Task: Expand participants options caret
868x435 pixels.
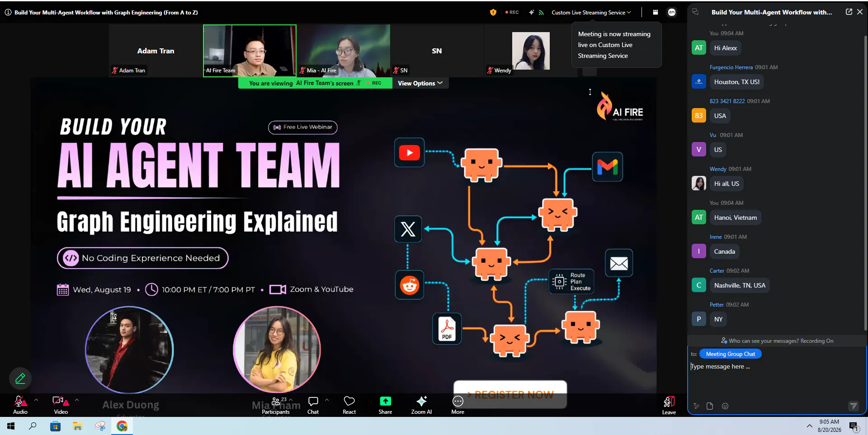Action: click(291, 400)
